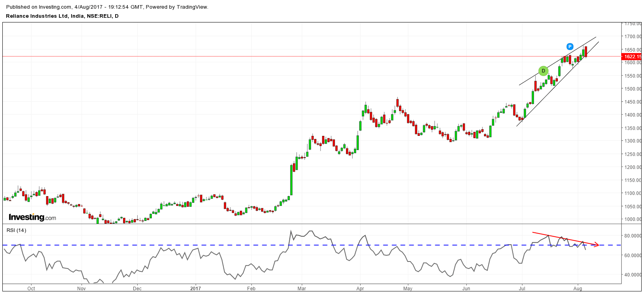Click the 1550.00 price axis label
The image size is (644, 293).
[633, 76]
